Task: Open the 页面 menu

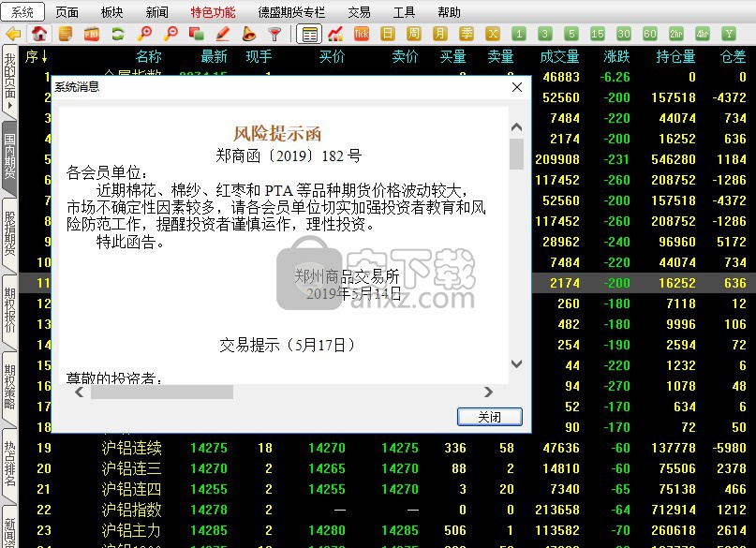Action: pyautogui.click(x=67, y=12)
